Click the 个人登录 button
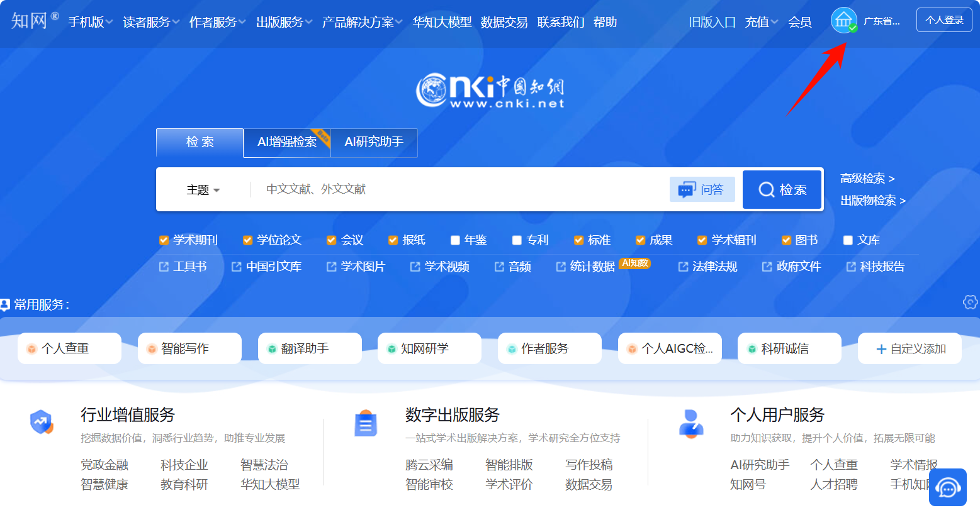 click(944, 19)
